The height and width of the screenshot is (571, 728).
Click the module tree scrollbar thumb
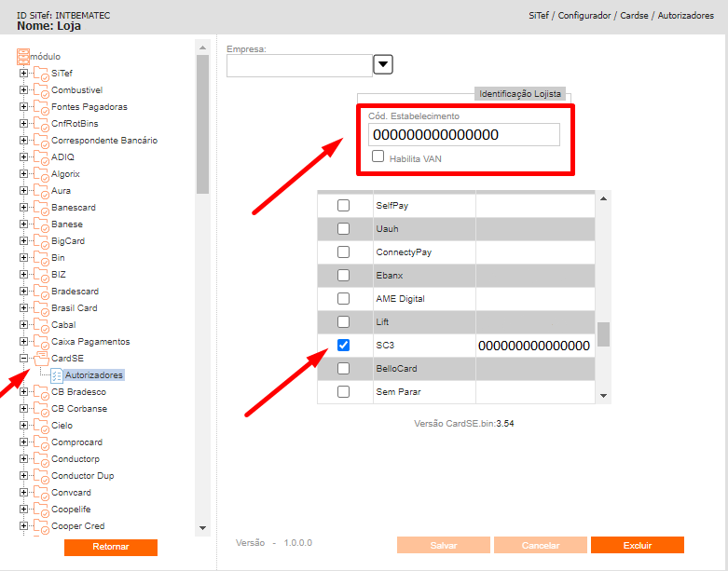point(202,124)
